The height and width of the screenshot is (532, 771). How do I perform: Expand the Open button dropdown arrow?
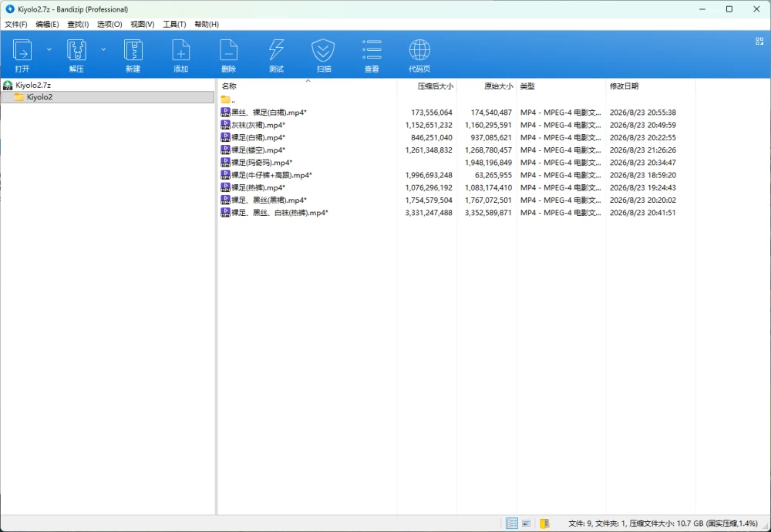coord(49,49)
